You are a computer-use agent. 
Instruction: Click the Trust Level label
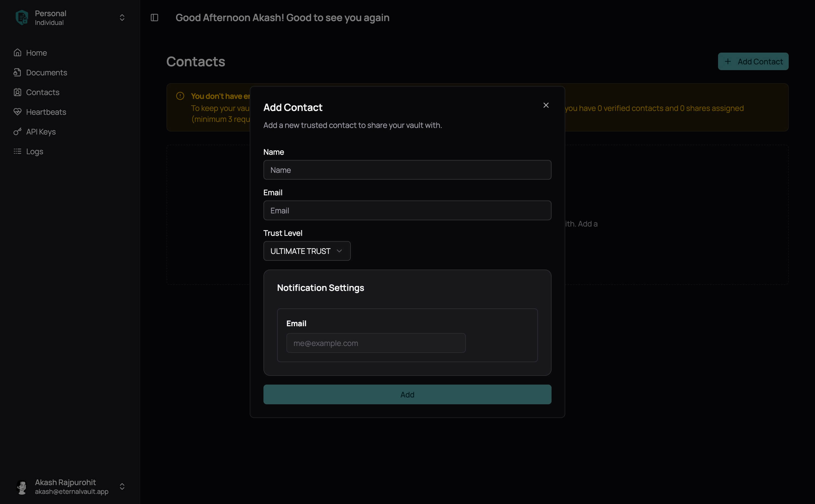tap(283, 233)
